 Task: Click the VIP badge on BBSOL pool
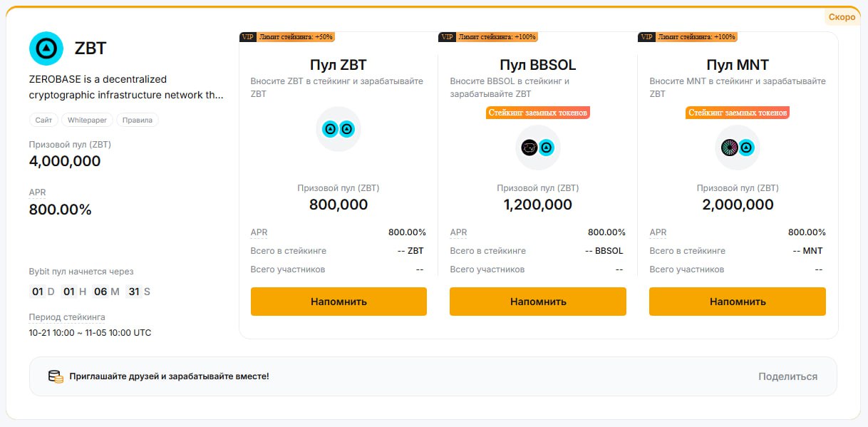(x=448, y=37)
